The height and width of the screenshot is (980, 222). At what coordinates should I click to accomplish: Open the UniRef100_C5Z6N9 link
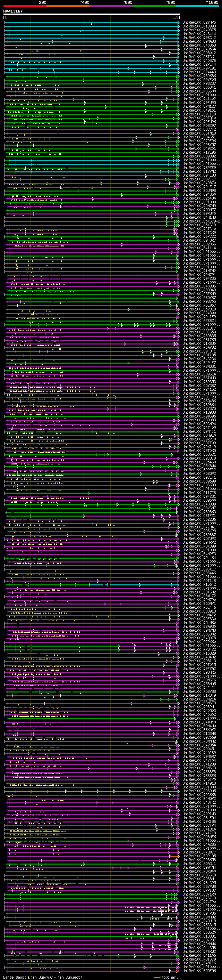click(x=199, y=294)
